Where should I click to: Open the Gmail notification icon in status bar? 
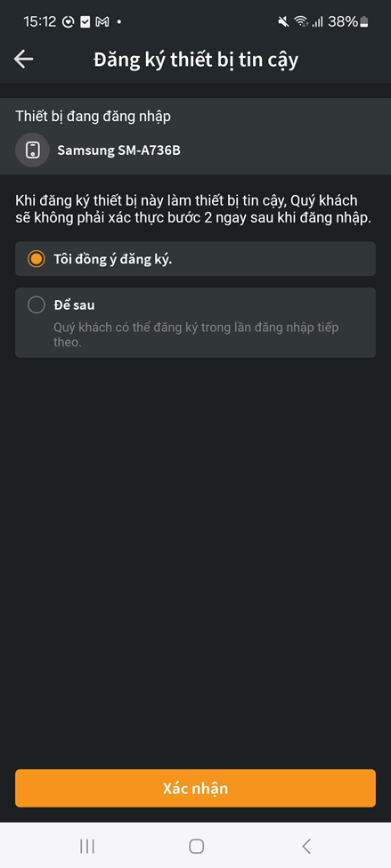[x=102, y=22]
